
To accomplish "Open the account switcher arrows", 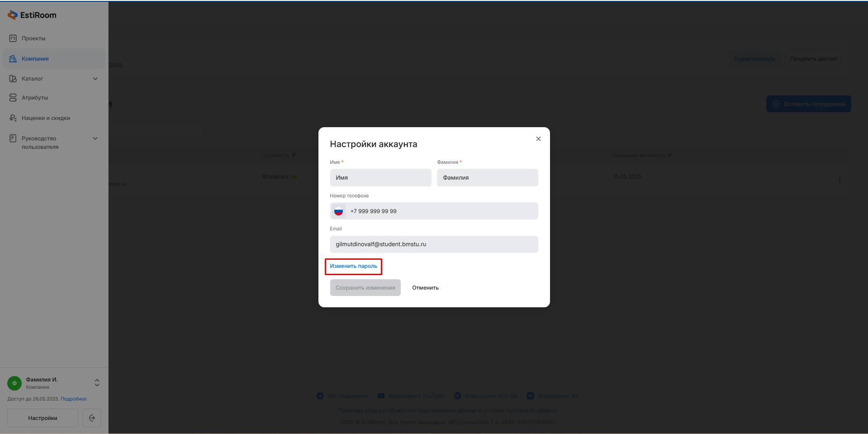I will click(97, 383).
